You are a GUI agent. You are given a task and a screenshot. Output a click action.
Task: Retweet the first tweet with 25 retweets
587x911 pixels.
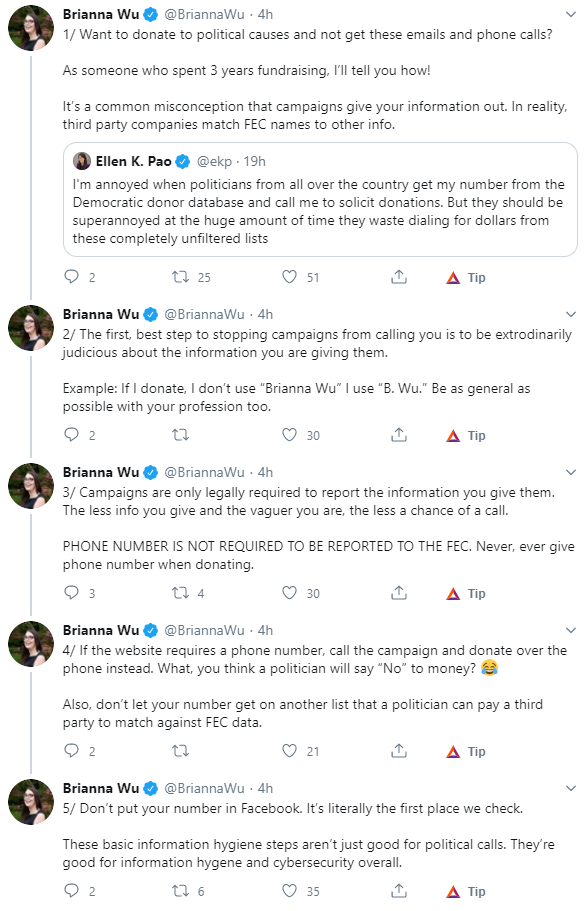pos(181,277)
